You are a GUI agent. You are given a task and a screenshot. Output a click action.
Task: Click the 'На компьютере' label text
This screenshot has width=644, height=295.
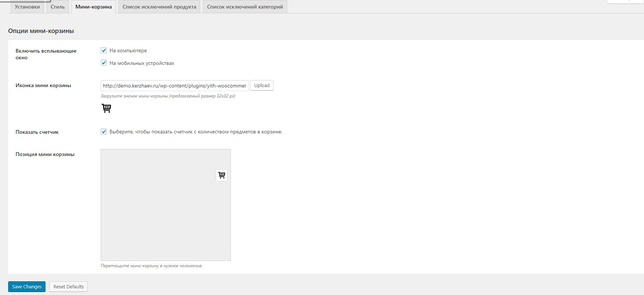coord(128,50)
